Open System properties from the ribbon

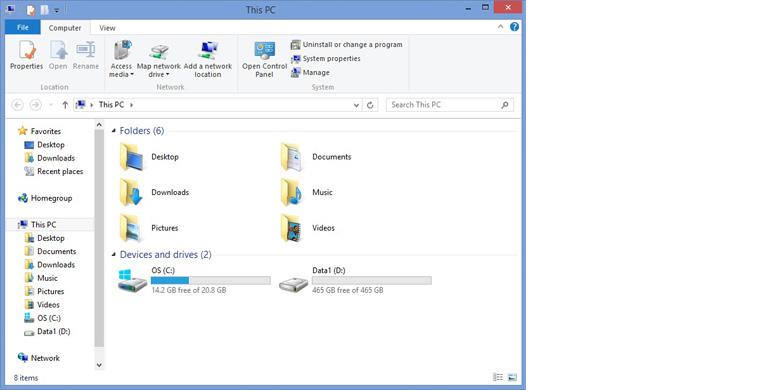pos(326,59)
